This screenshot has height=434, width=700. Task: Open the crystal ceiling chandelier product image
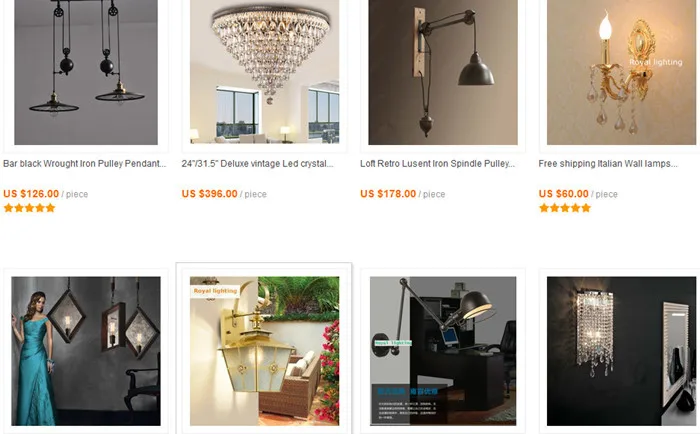pos(264,71)
